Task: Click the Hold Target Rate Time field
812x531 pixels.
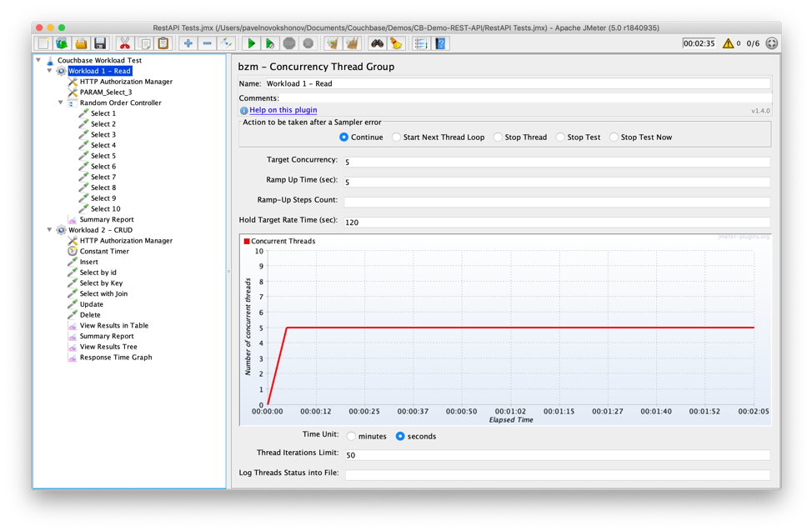Action: [x=557, y=223]
